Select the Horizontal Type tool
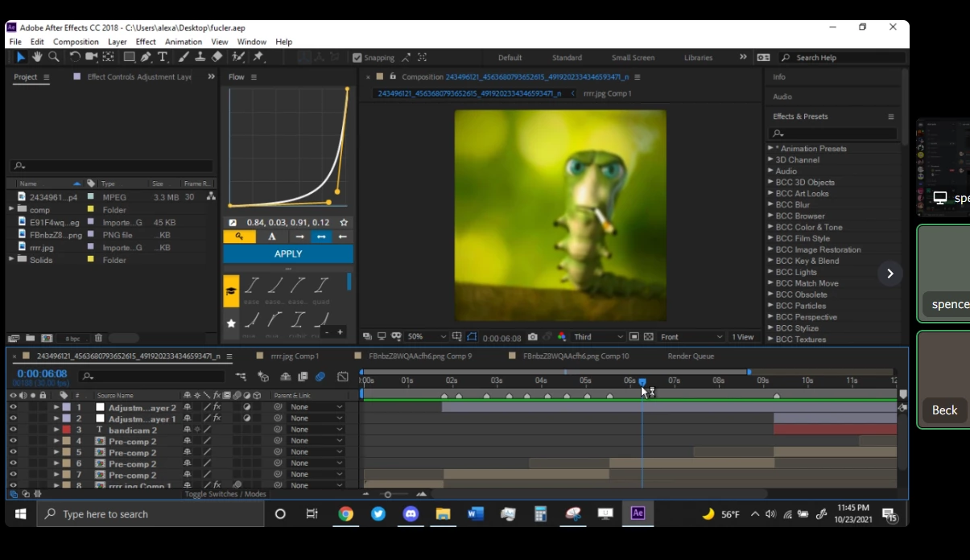Screen dimensions: 970x560 163,57
